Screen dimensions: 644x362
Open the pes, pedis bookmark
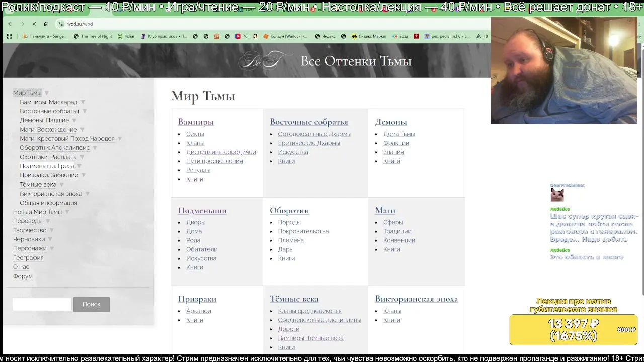click(447, 36)
